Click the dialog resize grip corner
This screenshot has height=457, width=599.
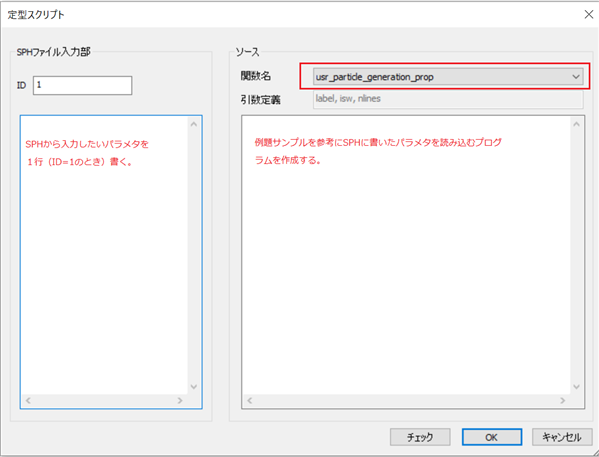(x=594, y=452)
